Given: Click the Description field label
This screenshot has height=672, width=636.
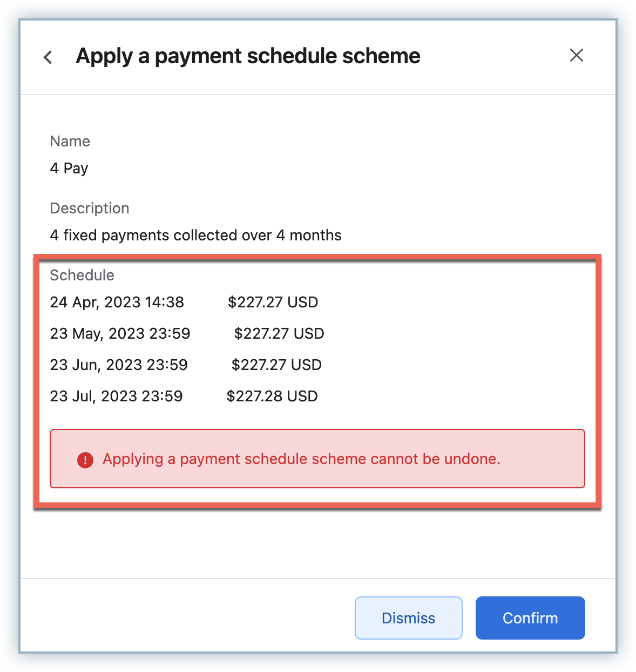Looking at the screenshot, I should pyautogui.click(x=90, y=209).
